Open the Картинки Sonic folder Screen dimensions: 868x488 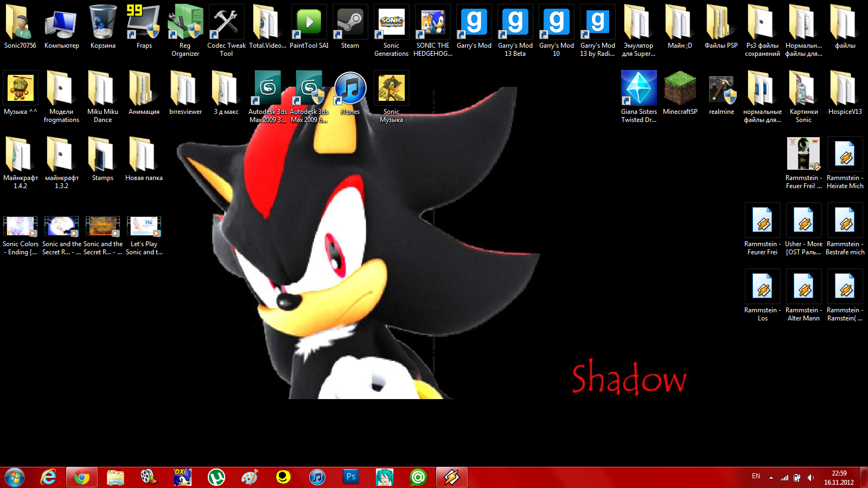(803, 97)
